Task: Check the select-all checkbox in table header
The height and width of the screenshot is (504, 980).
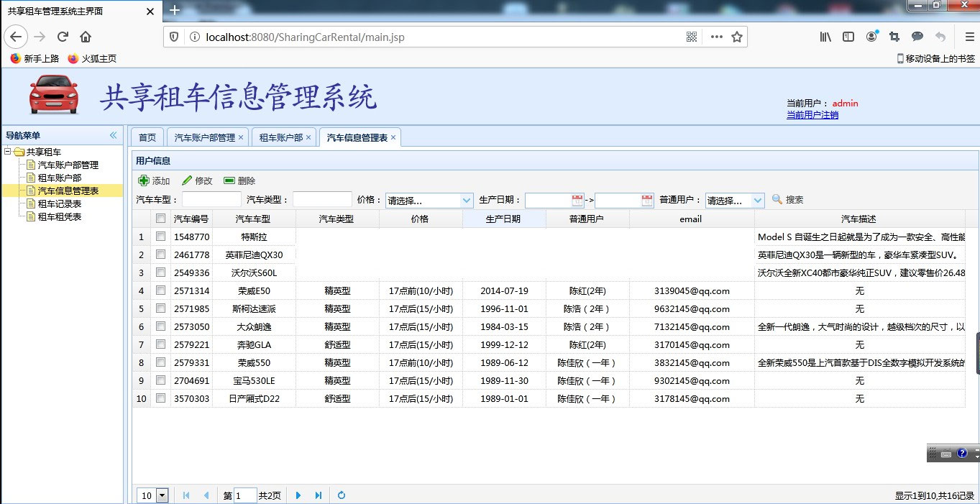Action: (x=160, y=219)
